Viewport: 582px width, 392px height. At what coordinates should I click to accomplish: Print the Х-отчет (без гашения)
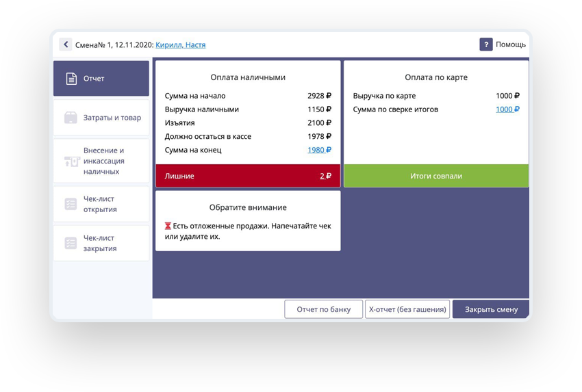tap(407, 309)
